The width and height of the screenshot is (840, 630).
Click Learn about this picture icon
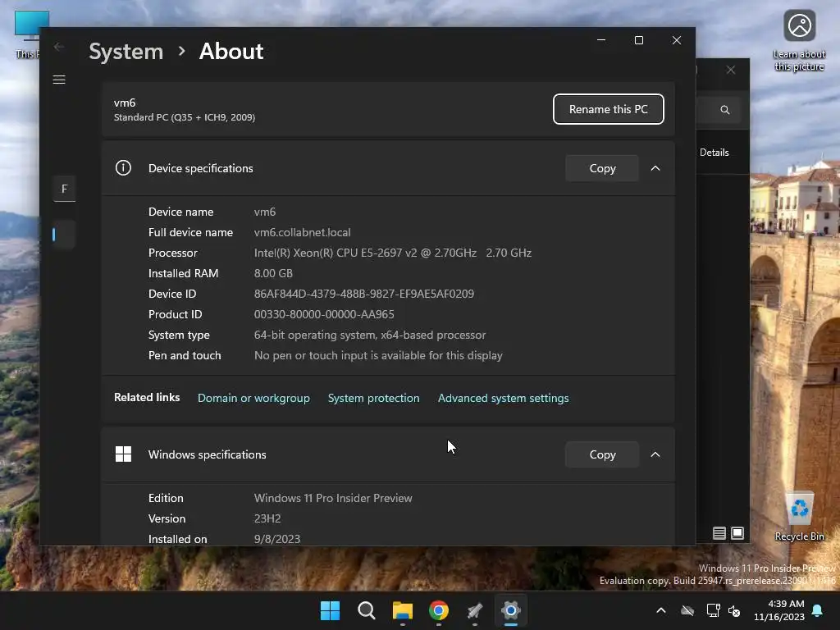click(799, 41)
